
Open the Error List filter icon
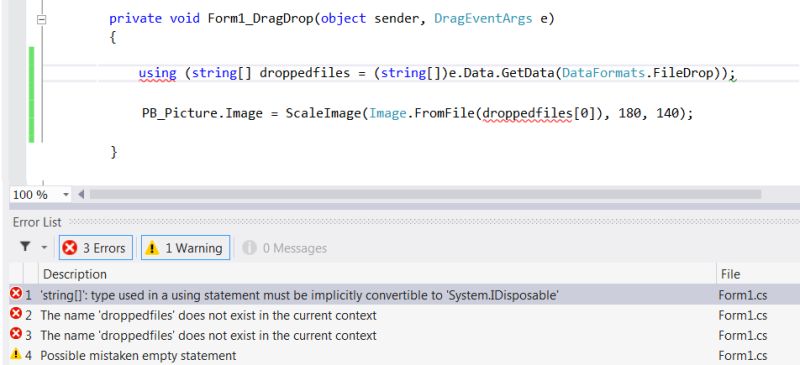click(x=25, y=247)
